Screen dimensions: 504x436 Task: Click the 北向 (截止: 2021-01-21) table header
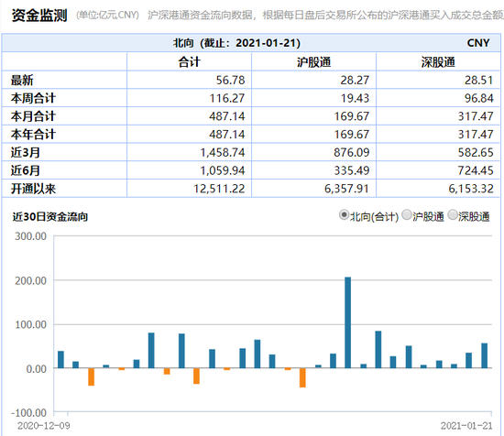(237, 43)
